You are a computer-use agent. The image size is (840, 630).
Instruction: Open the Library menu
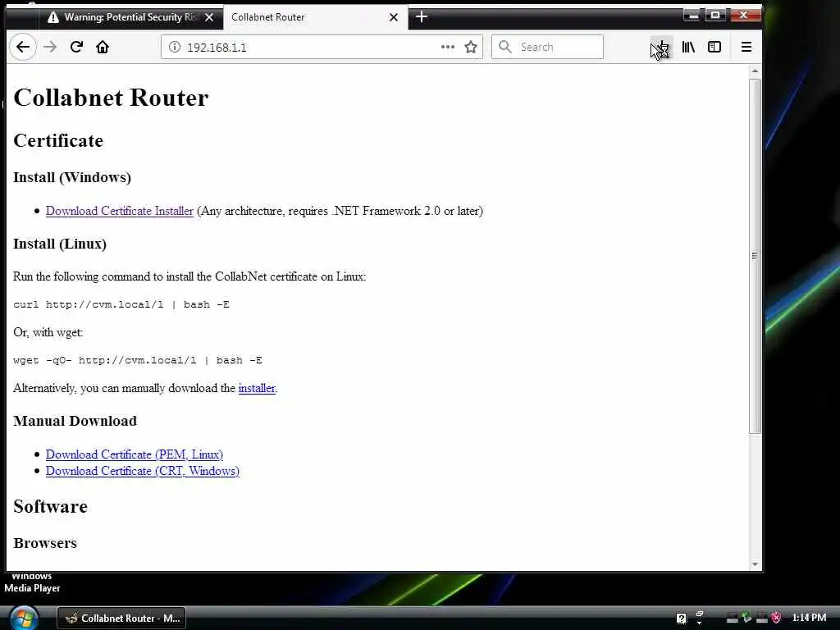click(688, 47)
